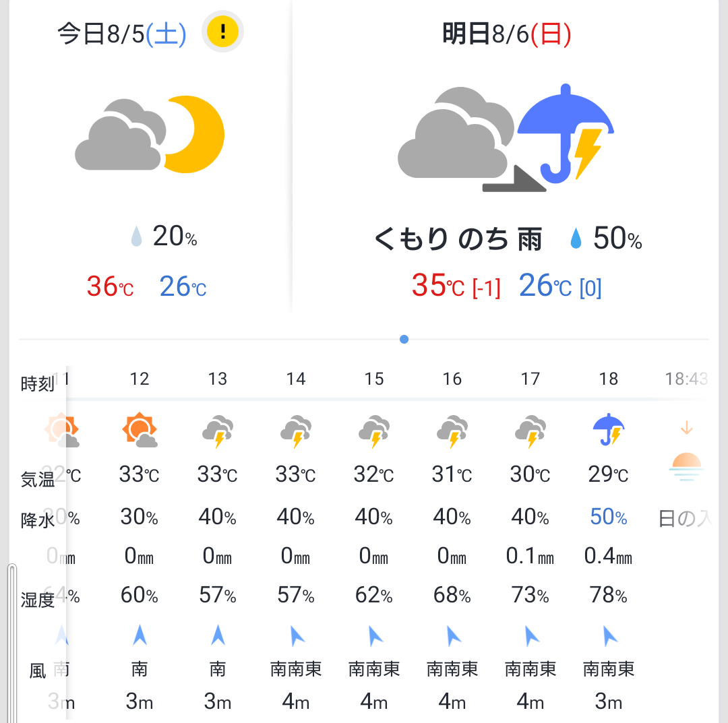Tap the 13 o'clock thunderstorm cloud icon
Screen dimensions: 728x723
point(218,431)
